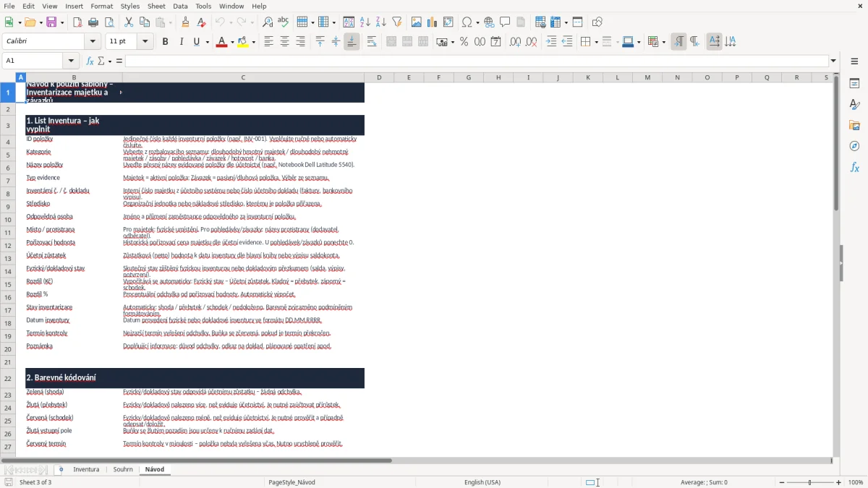The image size is (868, 488).
Task: Open the sidebar Properties deck
Action: pos(854,84)
